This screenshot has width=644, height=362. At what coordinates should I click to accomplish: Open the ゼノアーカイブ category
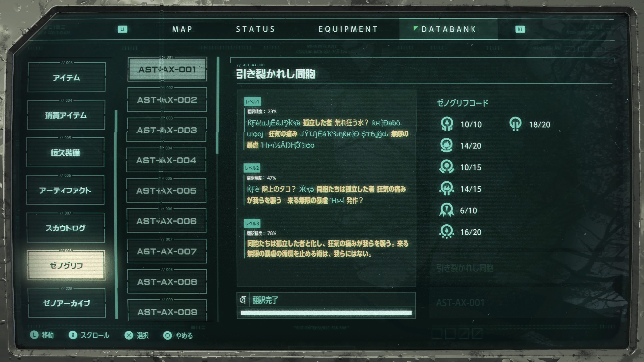tap(67, 303)
